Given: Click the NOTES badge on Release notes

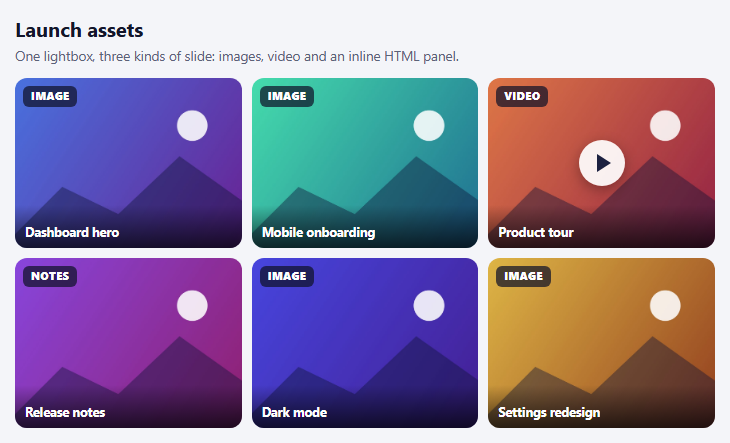Looking at the screenshot, I should 50,276.
